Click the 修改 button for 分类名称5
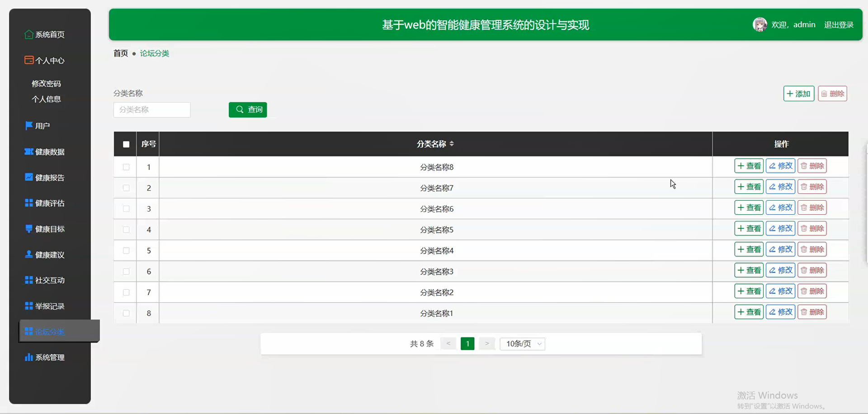This screenshot has width=868, height=414. [x=780, y=228]
